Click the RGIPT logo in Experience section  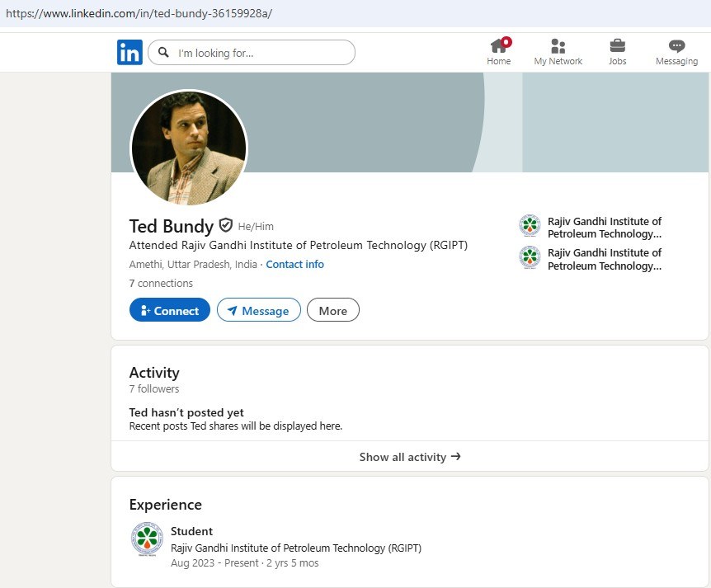tap(147, 539)
